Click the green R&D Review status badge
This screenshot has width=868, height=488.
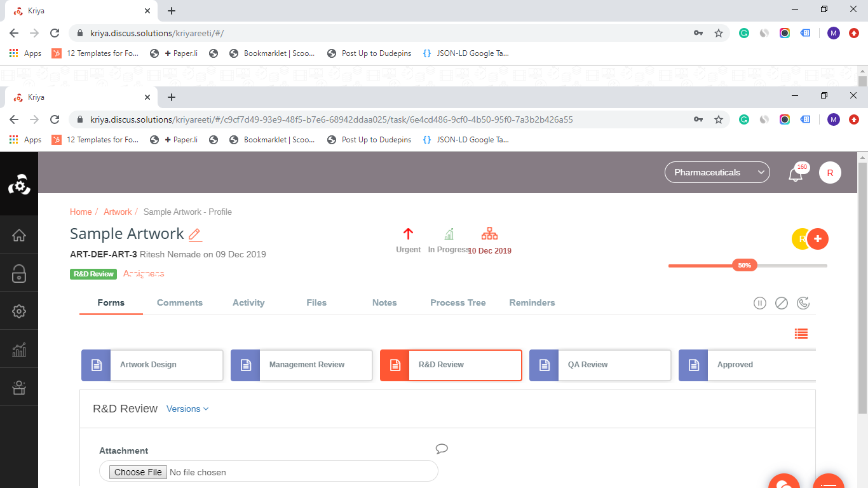click(93, 274)
